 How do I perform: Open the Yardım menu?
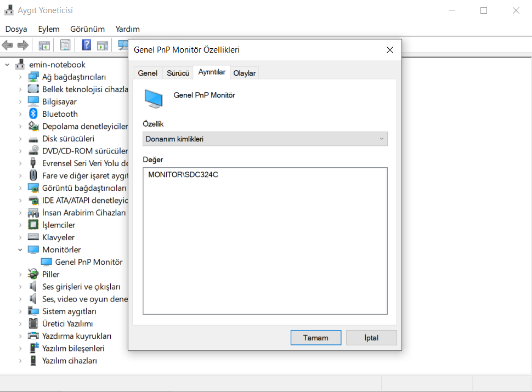pos(127,29)
